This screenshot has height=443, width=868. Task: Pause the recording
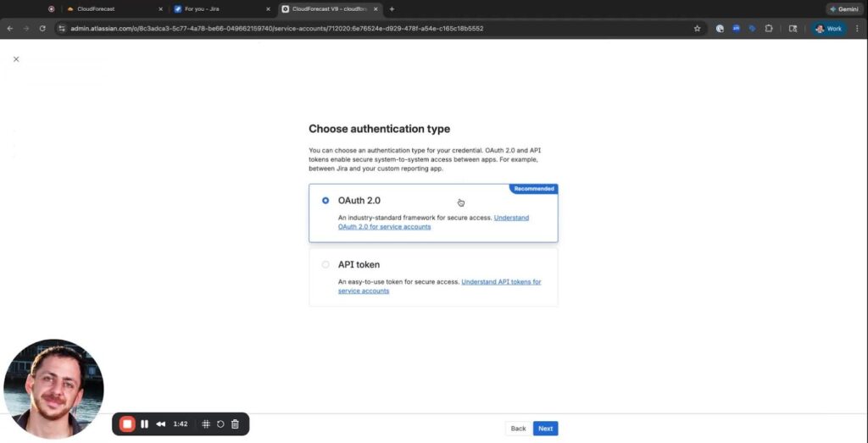pyautogui.click(x=145, y=424)
